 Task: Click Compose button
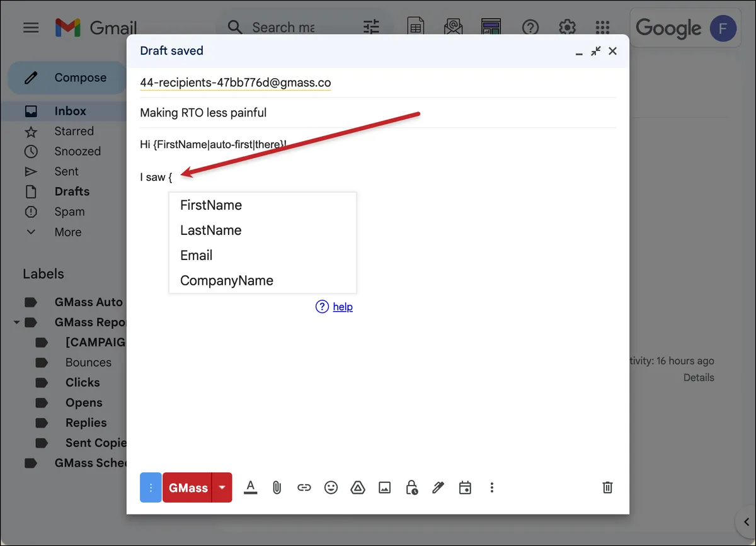click(67, 78)
